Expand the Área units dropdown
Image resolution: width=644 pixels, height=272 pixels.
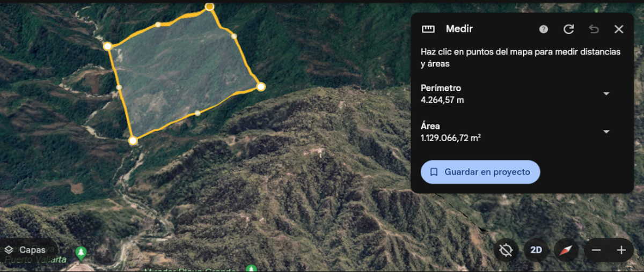click(x=606, y=132)
